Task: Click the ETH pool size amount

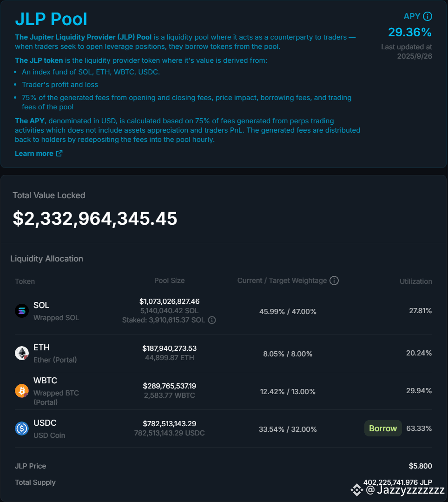Action: [x=169, y=348]
